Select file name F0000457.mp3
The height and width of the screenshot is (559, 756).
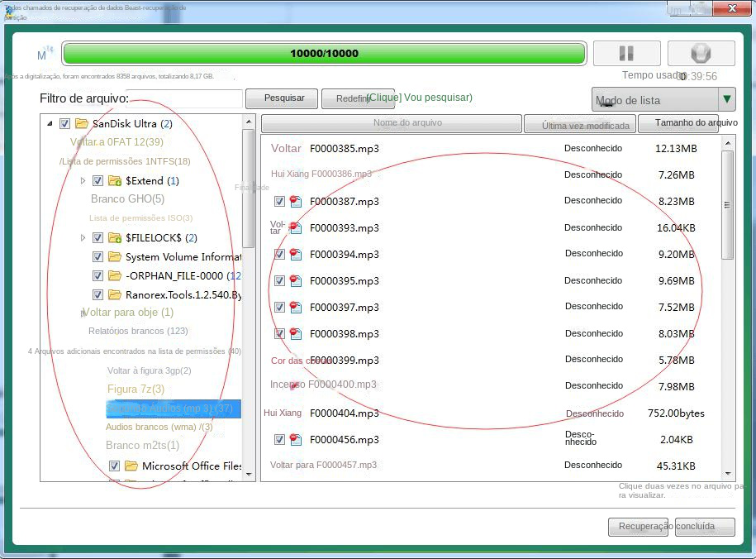346,465
